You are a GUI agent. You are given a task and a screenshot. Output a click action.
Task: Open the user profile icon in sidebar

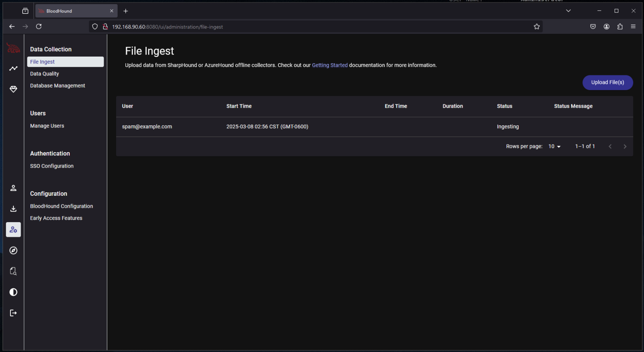[13, 188]
